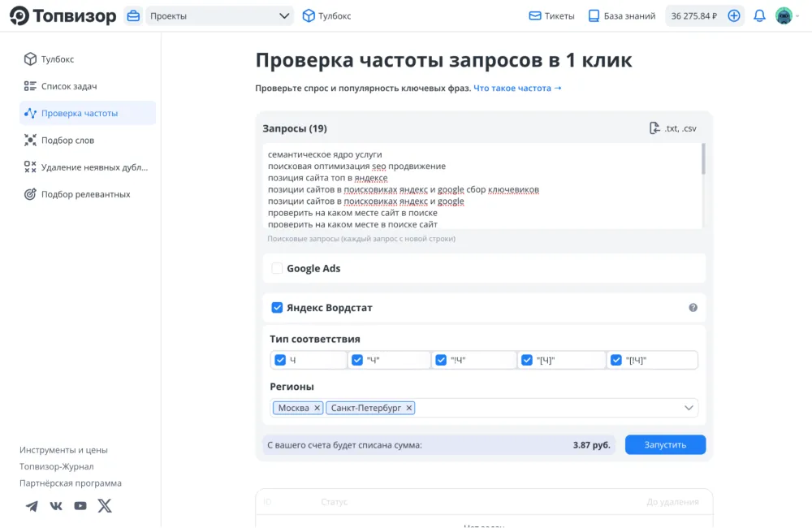Click the Статус column header
This screenshot has width=812, height=528.
click(334, 501)
